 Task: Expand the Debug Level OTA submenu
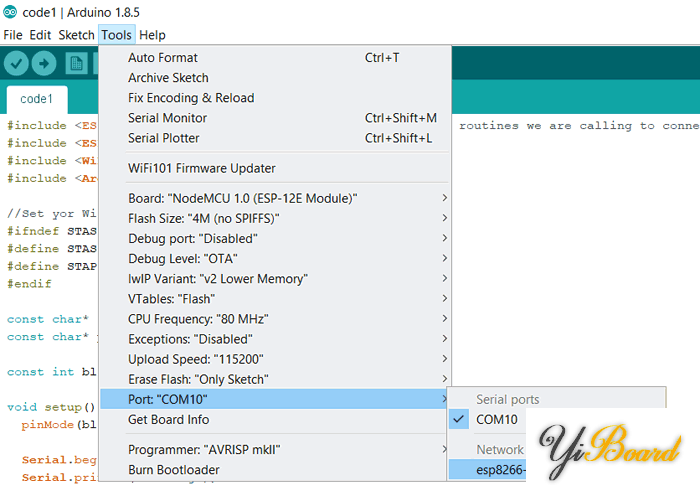coord(275,259)
